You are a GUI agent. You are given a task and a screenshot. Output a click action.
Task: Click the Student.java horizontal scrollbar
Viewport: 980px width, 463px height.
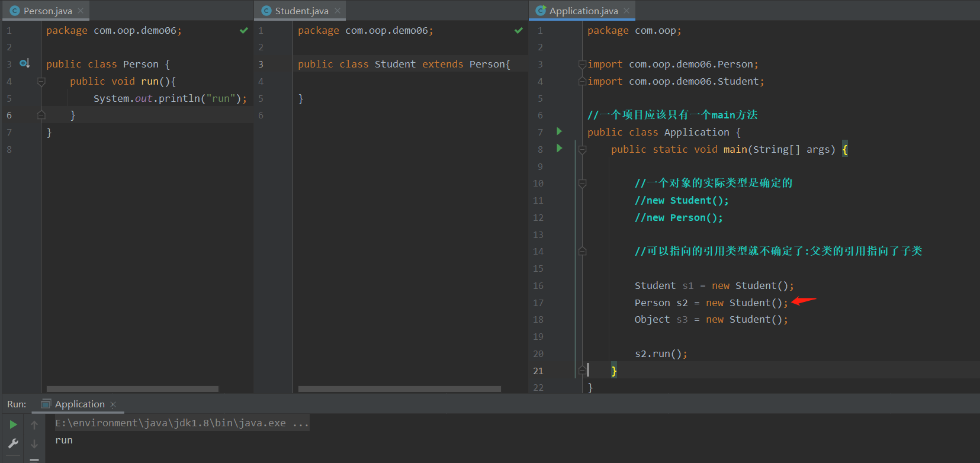point(399,389)
